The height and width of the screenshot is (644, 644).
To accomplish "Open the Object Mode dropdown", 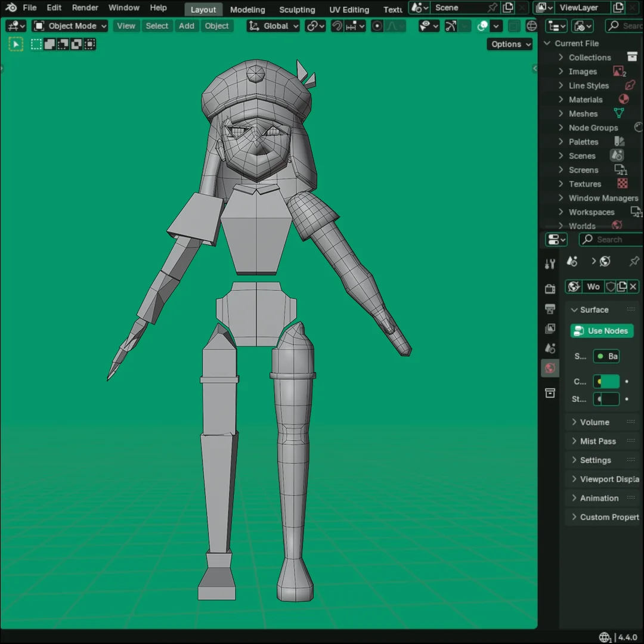I will (x=70, y=26).
